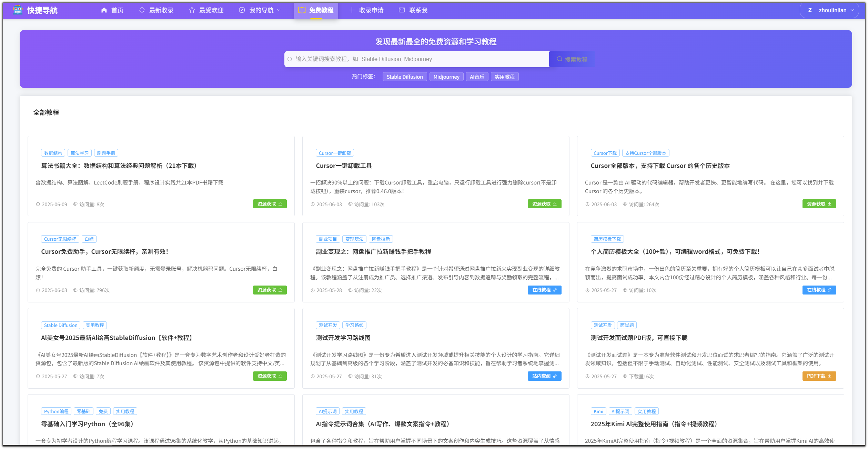
Task: Select the 免费教程 tab
Action: pos(316,10)
